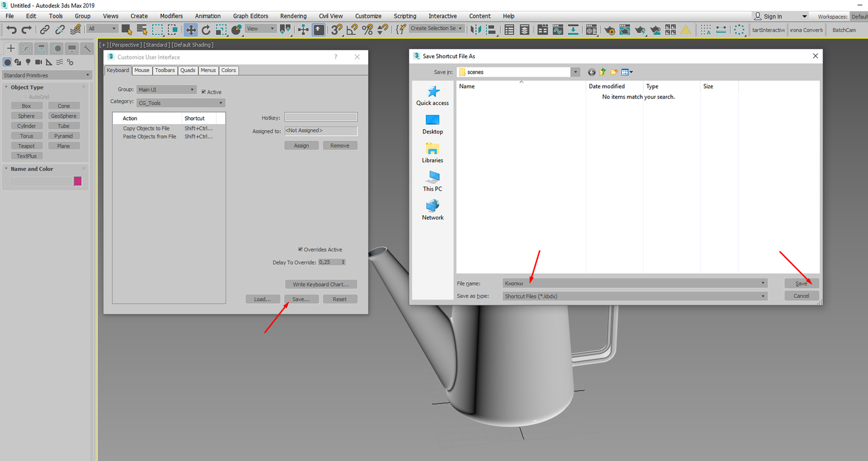Screen dimensions: 868x461
Task: Enable the AutoGrid checkbox
Action: tap(25, 97)
